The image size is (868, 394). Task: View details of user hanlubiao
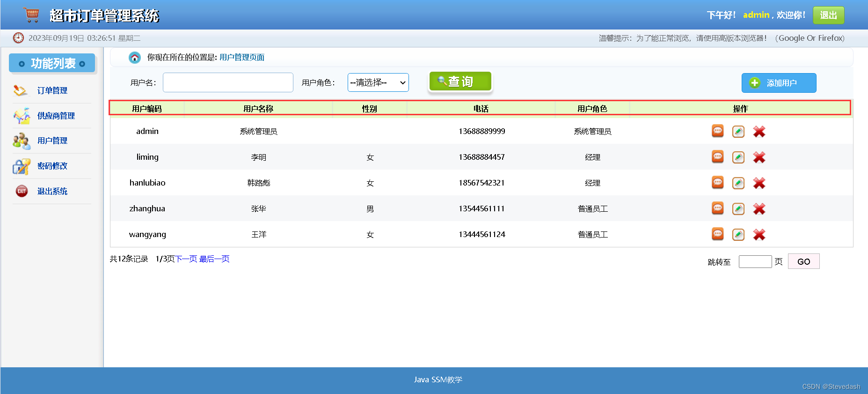(x=717, y=183)
